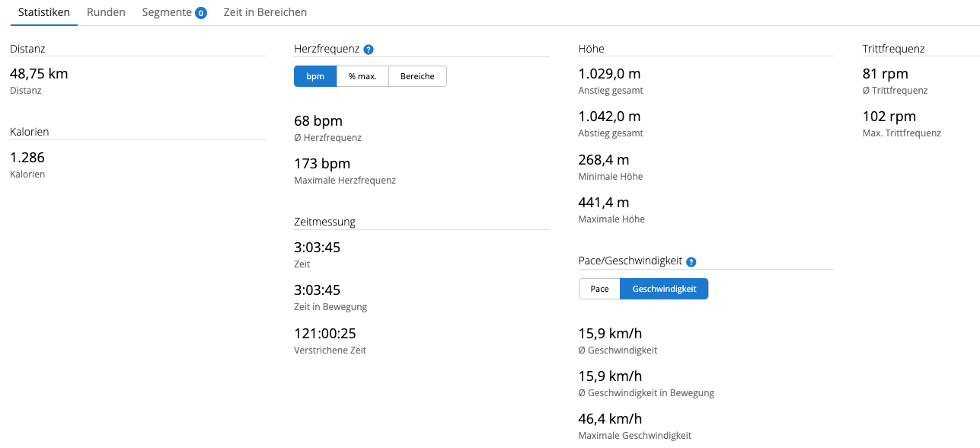The width and height of the screenshot is (980, 448).
Task: Select the bpm heart rate view
Action: (315, 76)
